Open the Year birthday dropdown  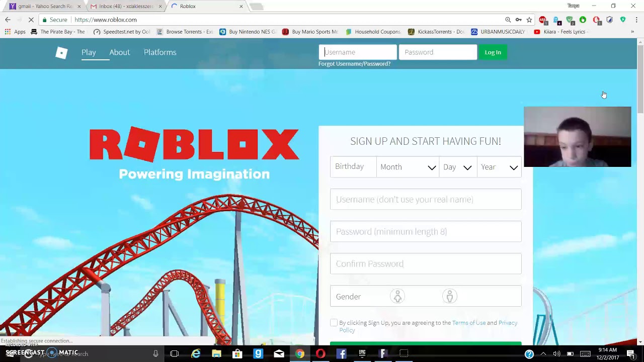[499, 167]
